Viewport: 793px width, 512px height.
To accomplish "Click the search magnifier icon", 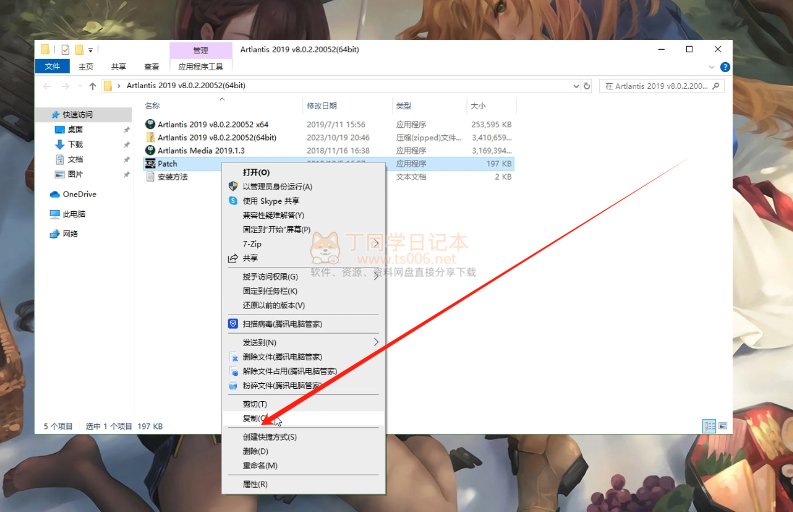I will point(716,86).
